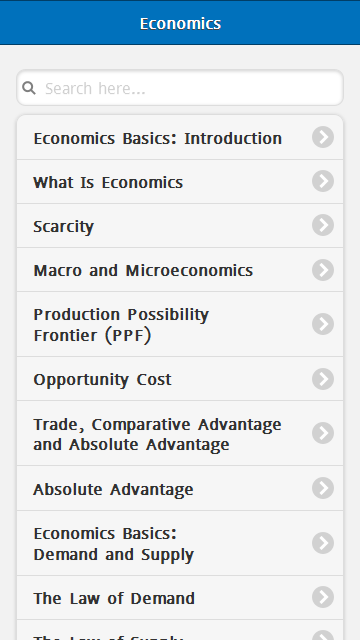Select the Scarcity list item
Image resolution: width=360 pixels, height=640 pixels.
180,226
